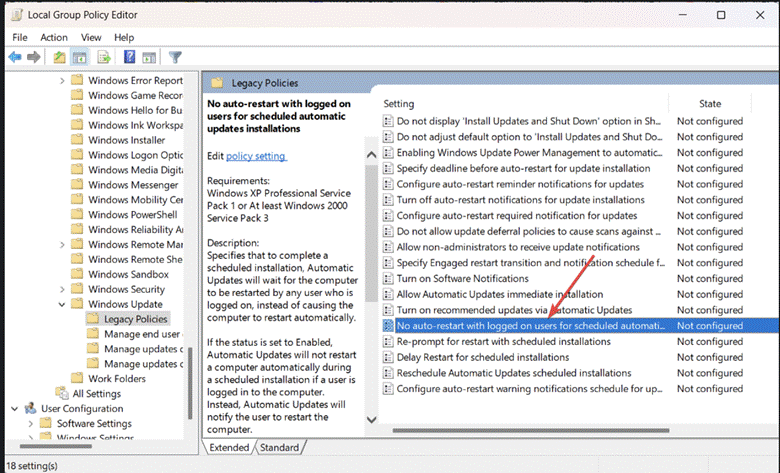This screenshot has height=473, width=780.
Task: Click the Up one level folder icon
Action: tap(59, 57)
